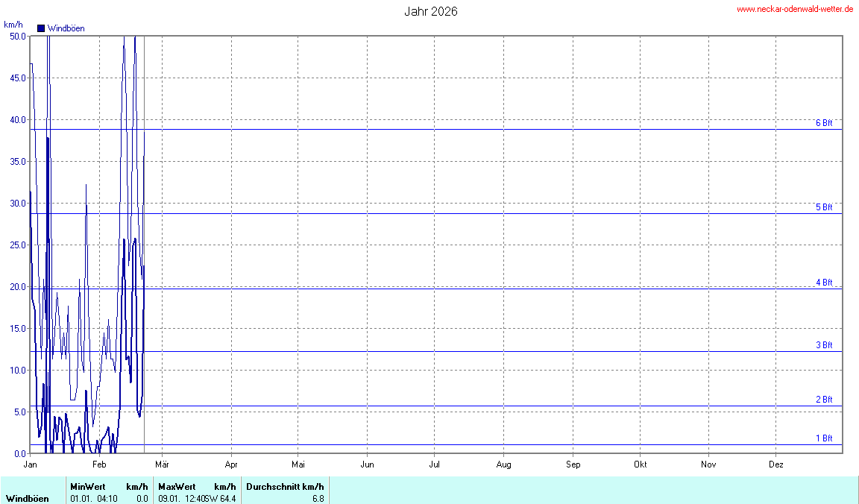Click the Jun month axis label
This screenshot has height=504, width=859.
[x=367, y=464]
